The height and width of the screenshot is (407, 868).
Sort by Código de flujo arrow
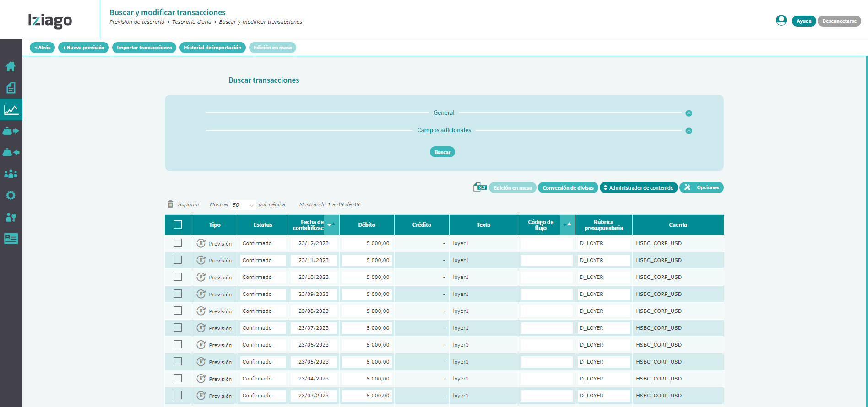point(567,225)
